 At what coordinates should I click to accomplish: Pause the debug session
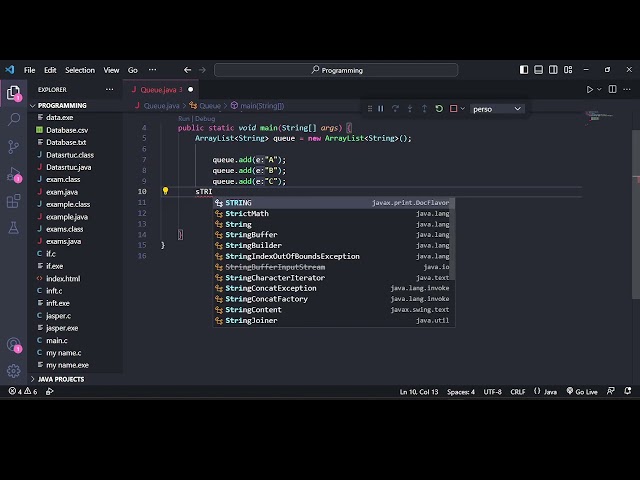(x=381, y=109)
